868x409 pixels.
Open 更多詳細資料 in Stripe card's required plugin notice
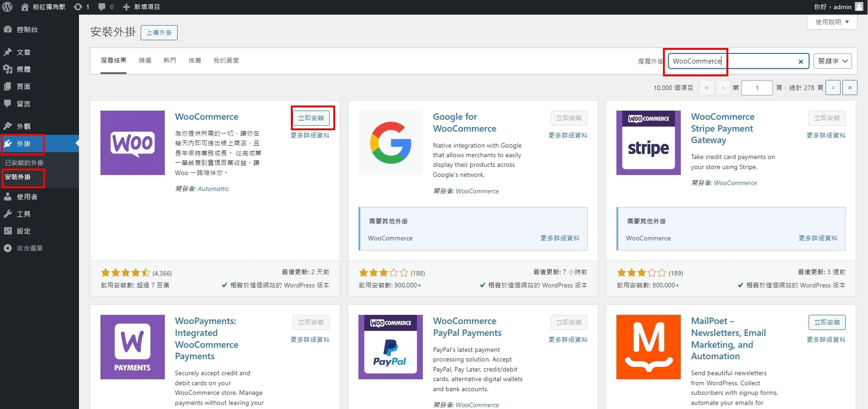pyautogui.click(x=818, y=238)
